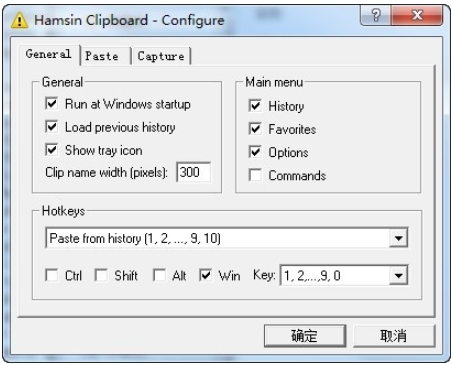Enable Commands in Main menu
This screenshot has width=454, height=365.
255,175
